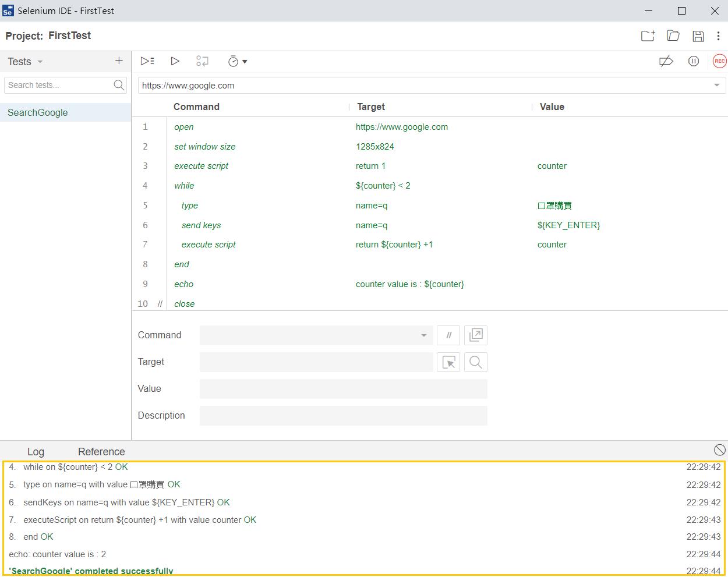728x577 pixels.
Task: Open the base URL dropdown arrow
Action: pyautogui.click(x=717, y=86)
